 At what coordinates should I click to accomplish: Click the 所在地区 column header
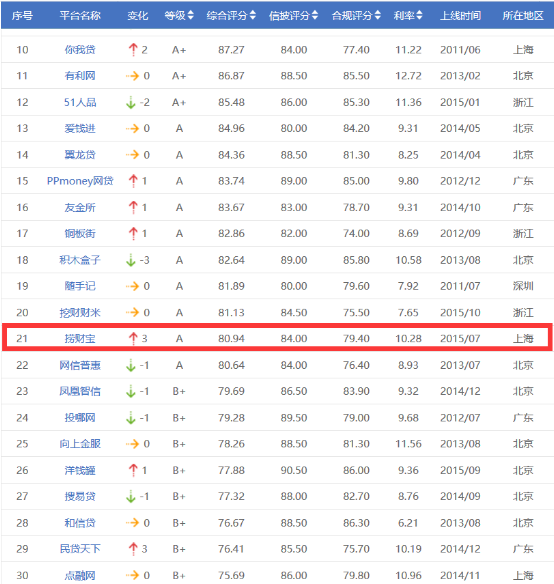pos(523,16)
